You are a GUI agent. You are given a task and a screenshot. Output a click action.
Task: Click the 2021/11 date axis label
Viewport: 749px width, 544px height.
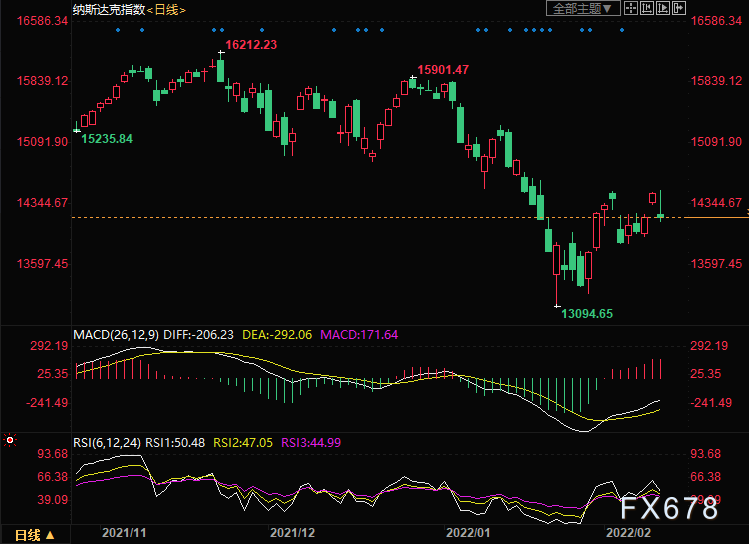pyautogui.click(x=124, y=533)
